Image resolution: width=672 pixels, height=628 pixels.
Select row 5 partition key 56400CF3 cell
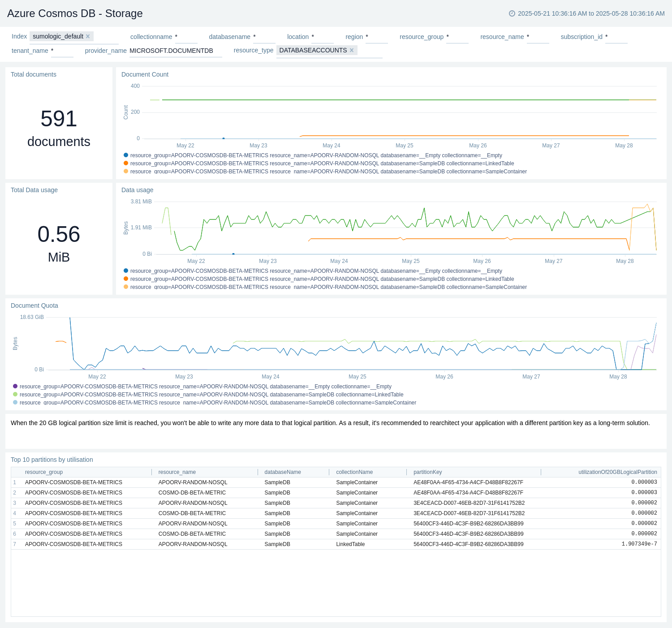click(x=469, y=524)
